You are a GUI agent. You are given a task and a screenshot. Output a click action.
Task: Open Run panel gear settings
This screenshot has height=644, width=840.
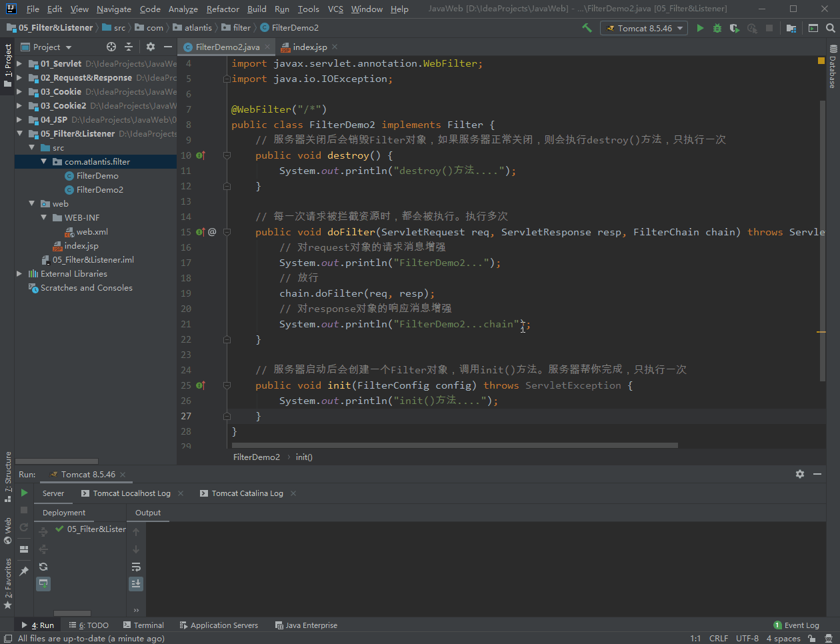point(800,474)
